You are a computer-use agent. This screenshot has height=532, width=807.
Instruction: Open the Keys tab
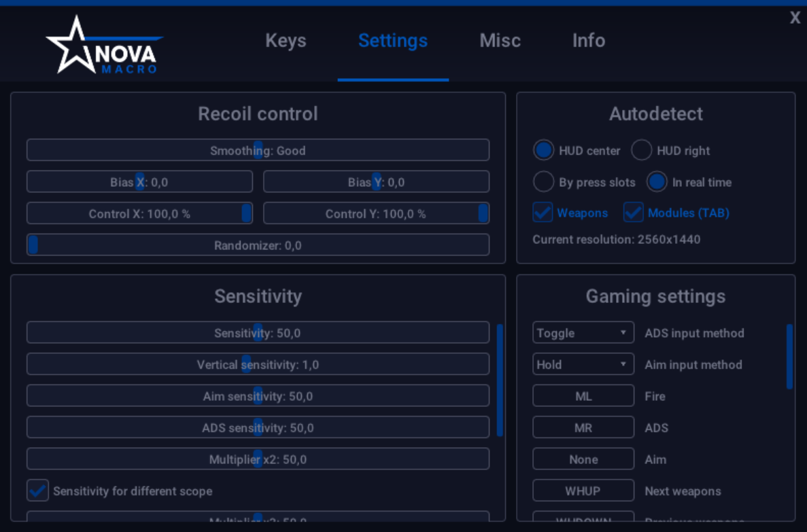click(x=286, y=41)
